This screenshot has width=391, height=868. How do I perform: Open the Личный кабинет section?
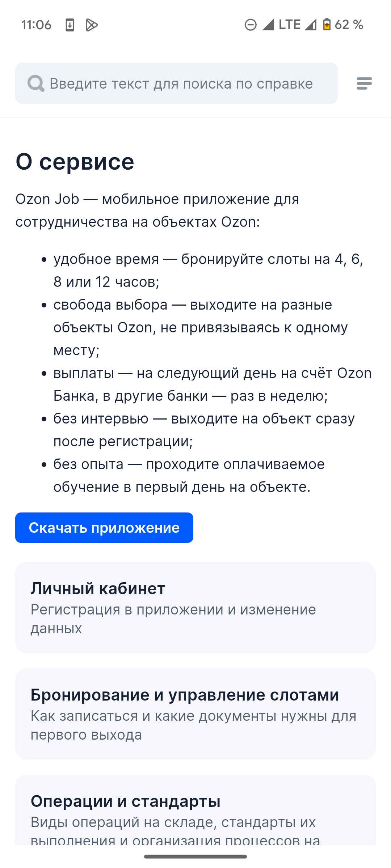tap(195, 607)
